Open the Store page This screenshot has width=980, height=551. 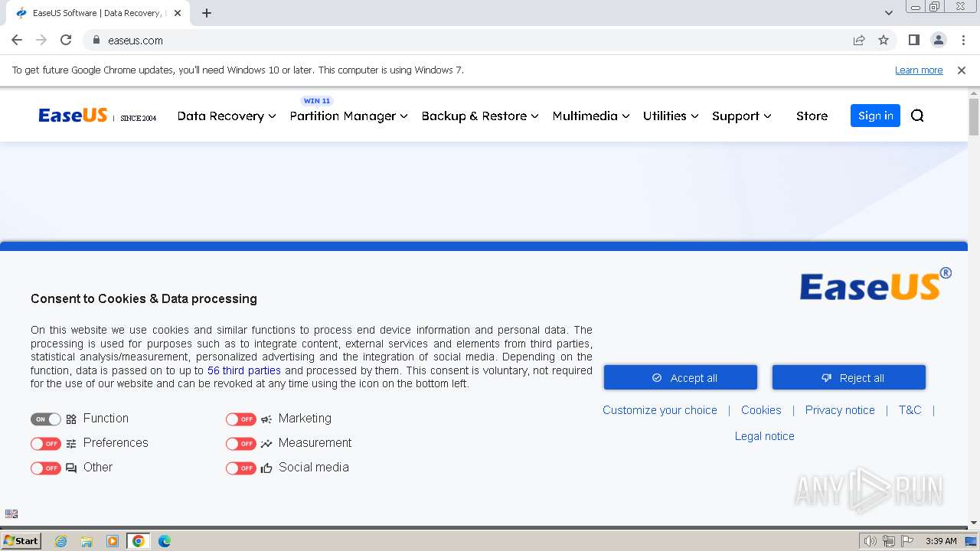click(812, 116)
